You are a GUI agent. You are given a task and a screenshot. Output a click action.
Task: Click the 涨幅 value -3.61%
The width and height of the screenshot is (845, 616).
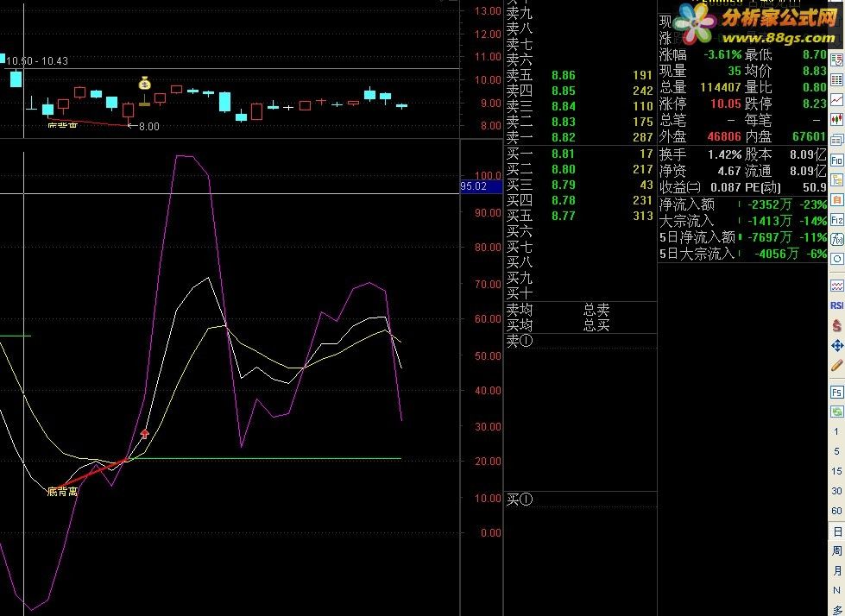pos(722,55)
